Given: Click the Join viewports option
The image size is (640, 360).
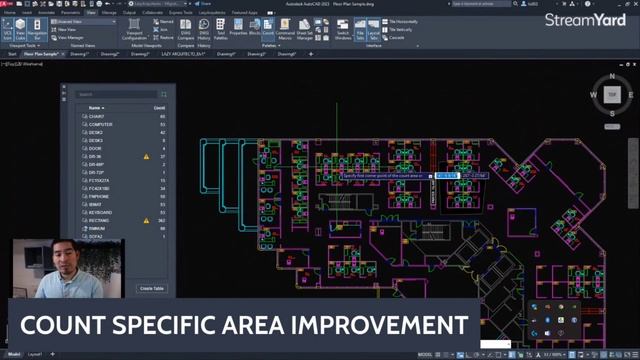Looking at the screenshot, I should point(160,30).
